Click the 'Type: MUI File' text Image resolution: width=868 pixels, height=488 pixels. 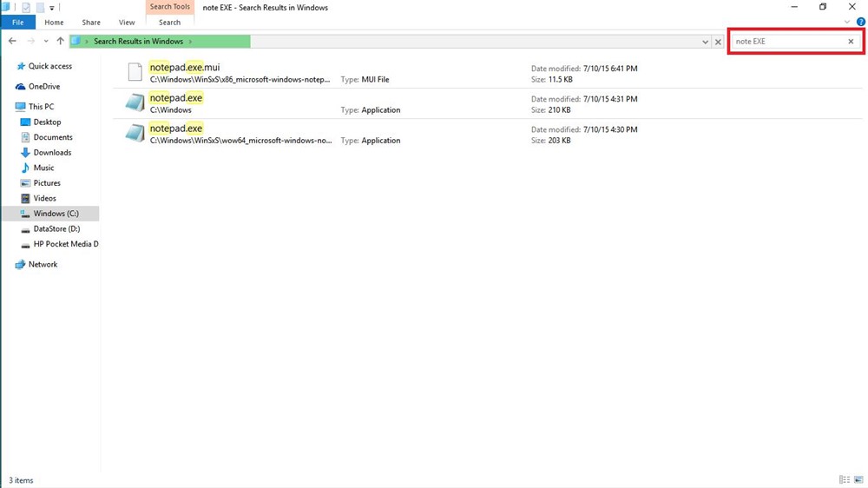(x=365, y=80)
